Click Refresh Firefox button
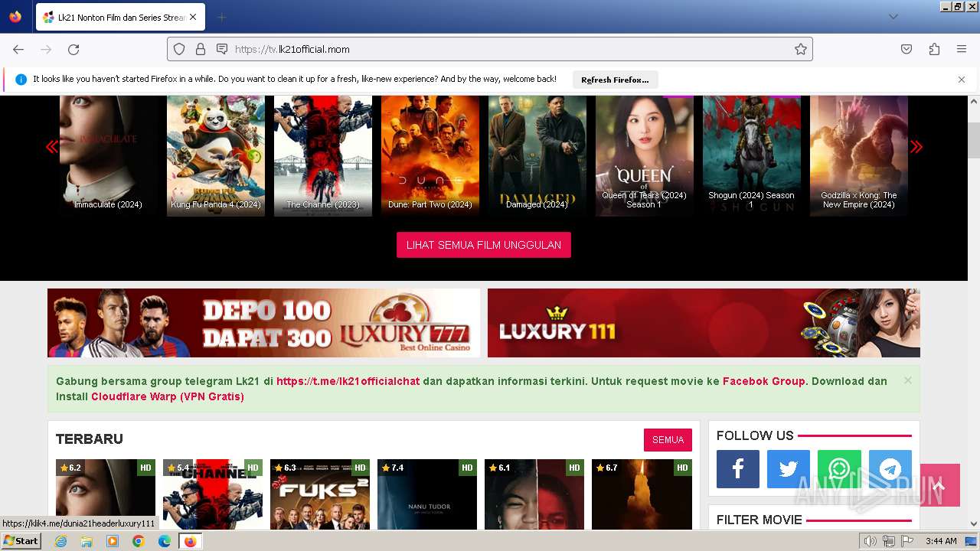Screen dimensions: 980x551 (x=615, y=80)
